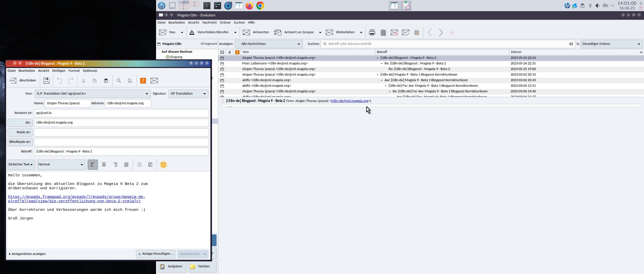Click the mark-as-junk envelope icon
Screen dimensions: 644x274
(394, 32)
